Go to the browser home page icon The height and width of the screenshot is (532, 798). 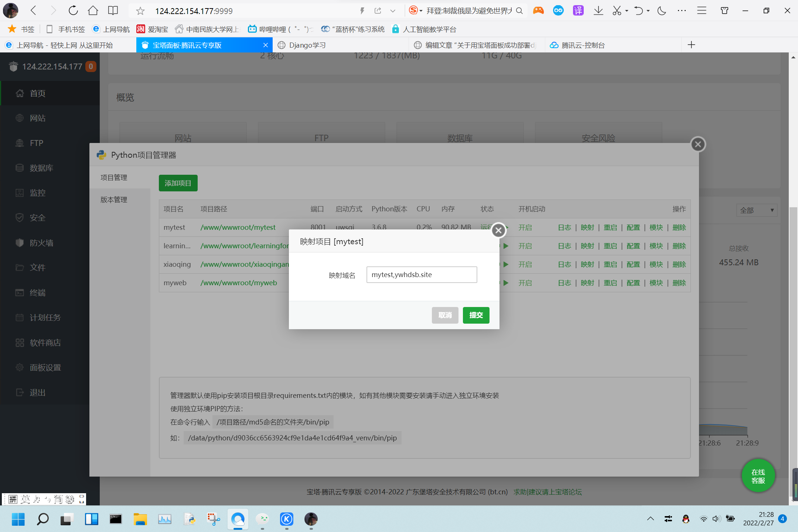[x=93, y=10]
